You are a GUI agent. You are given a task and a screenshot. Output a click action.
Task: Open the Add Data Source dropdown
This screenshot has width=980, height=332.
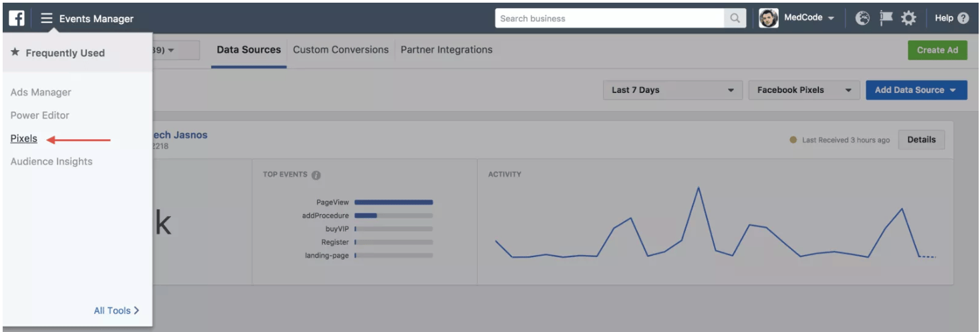[x=916, y=90]
